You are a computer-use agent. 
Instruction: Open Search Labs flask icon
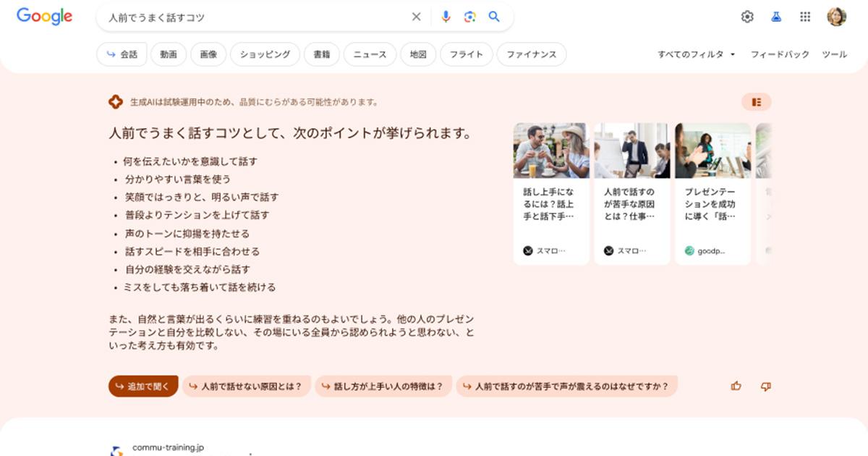pos(776,17)
